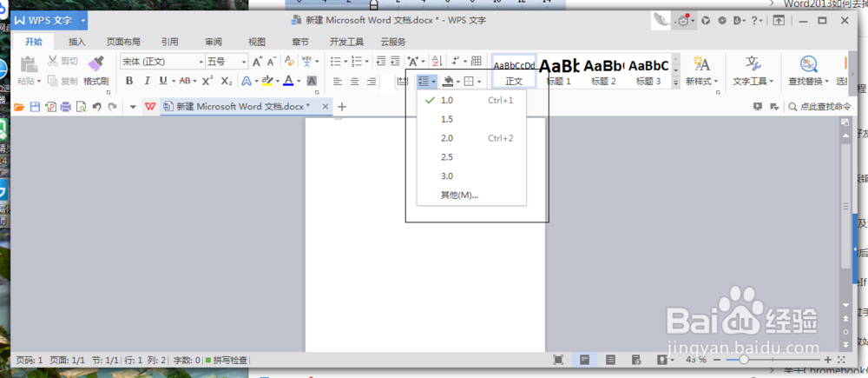This screenshot has height=378, width=868.
Task: Click the superscript X² button
Action: tap(207, 81)
